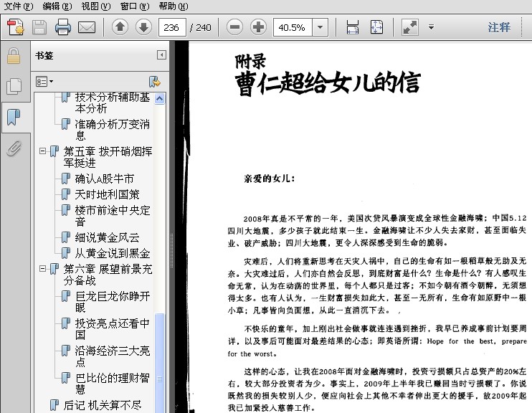The width and height of the screenshot is (532, 413).
Task: Open 帮助 menu
Action: coord(174,6)
